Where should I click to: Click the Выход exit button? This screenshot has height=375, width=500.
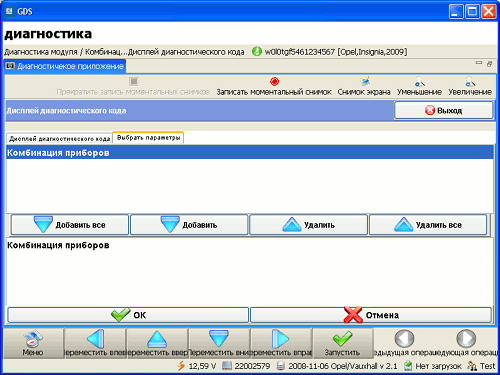(443, 110)
